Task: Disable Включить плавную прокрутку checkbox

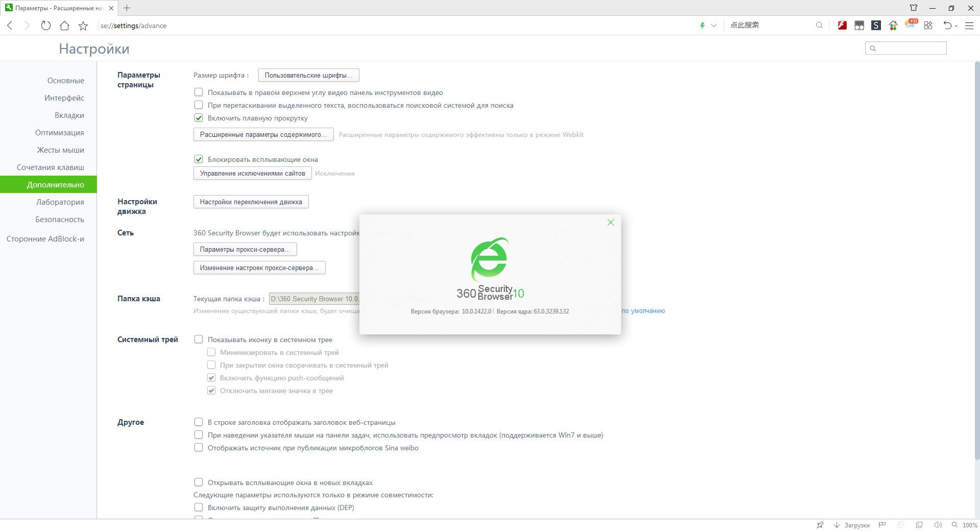Action: click(199, 118)
